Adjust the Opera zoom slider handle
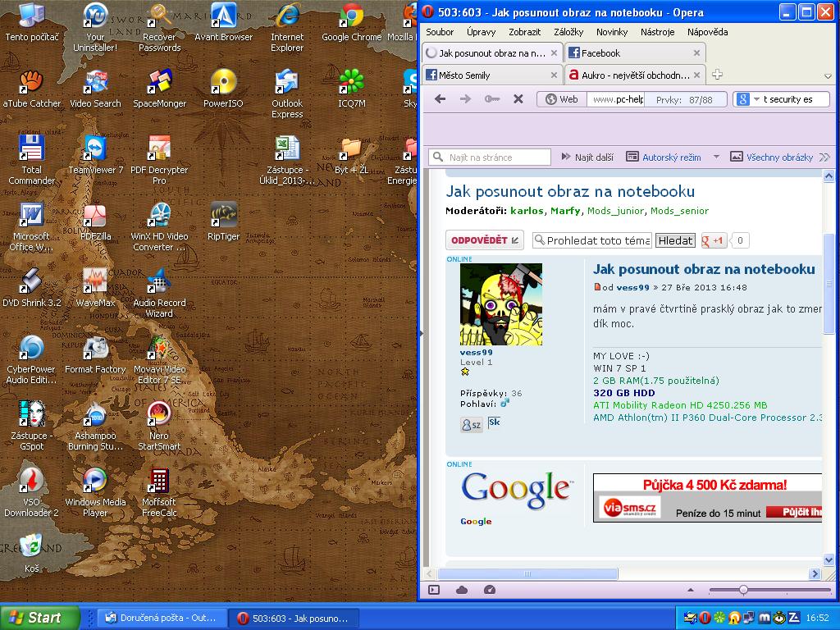 click(x=743, y=590)
